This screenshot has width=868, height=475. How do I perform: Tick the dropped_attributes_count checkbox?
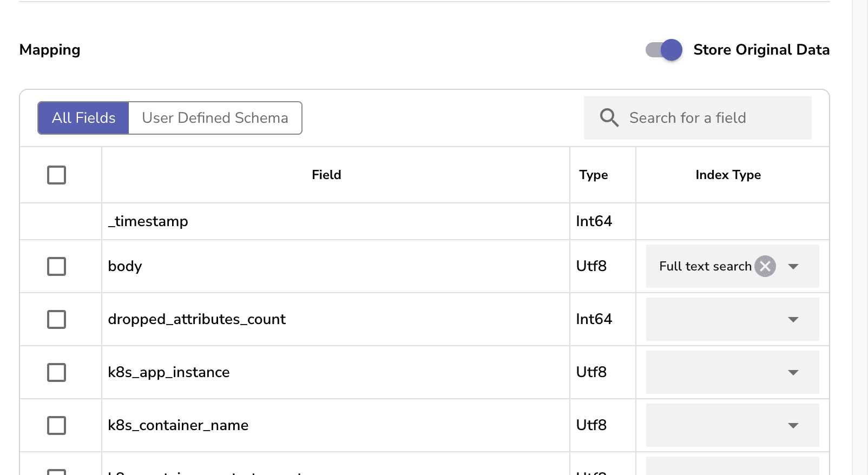pyautogui.click(x=56, y=319)
